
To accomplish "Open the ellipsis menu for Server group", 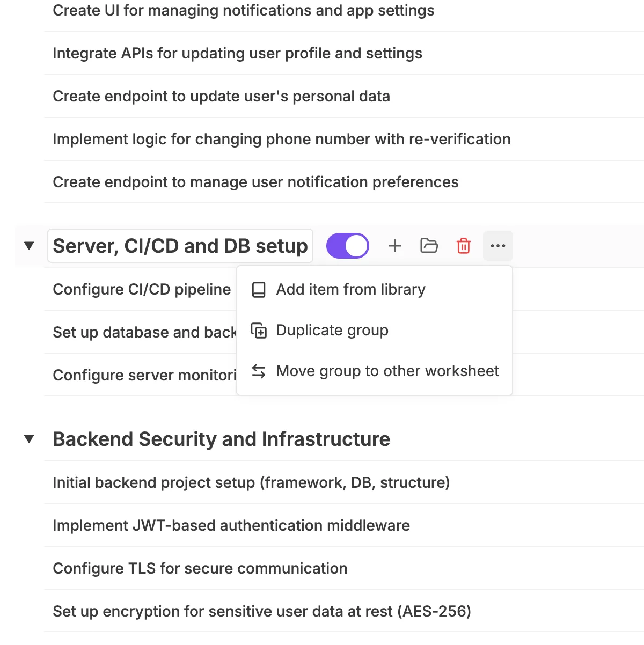I will pyautogui.click(x=498, y=246).
